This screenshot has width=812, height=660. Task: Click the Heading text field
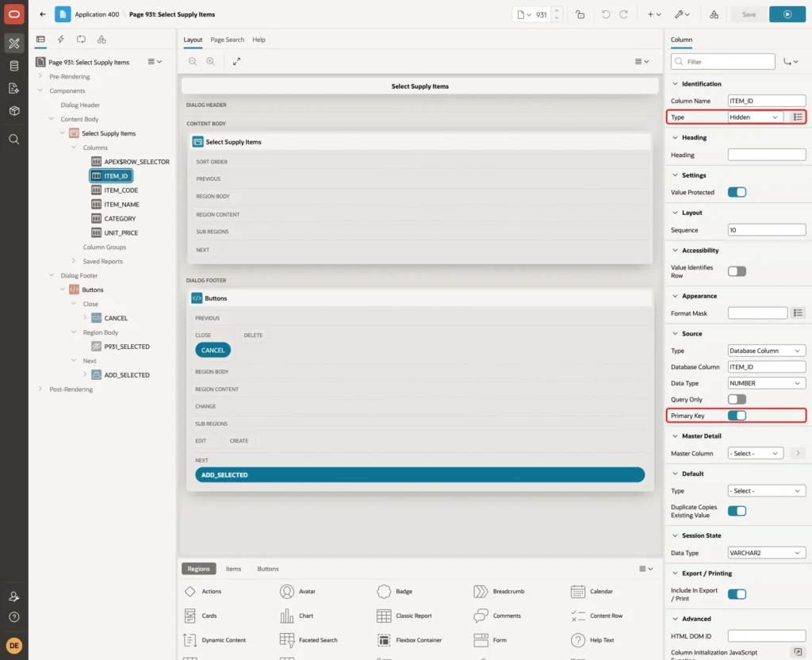tap(767, 155)
